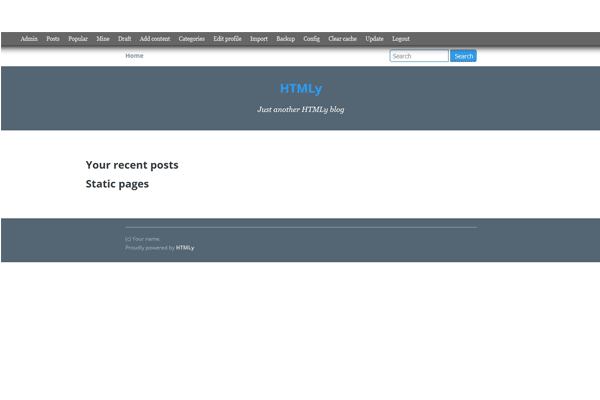The image size is (600, 400).
Task: Open the Import page
Action: tap(259, 39)
